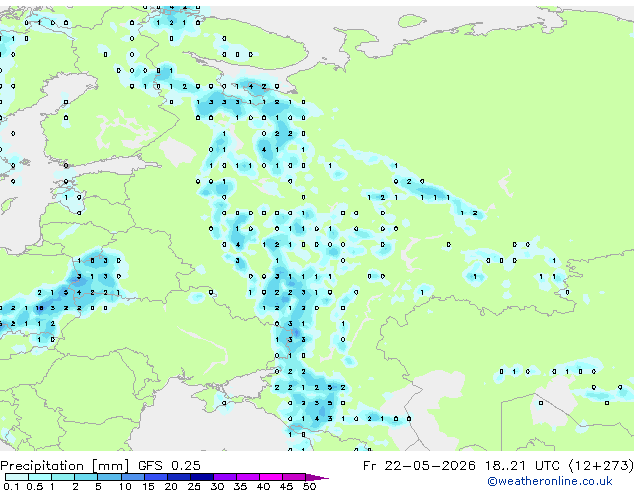Select the 20–25 mm dark blue swatch
This screenshot has width=634, height=490.
pos(179,477)
